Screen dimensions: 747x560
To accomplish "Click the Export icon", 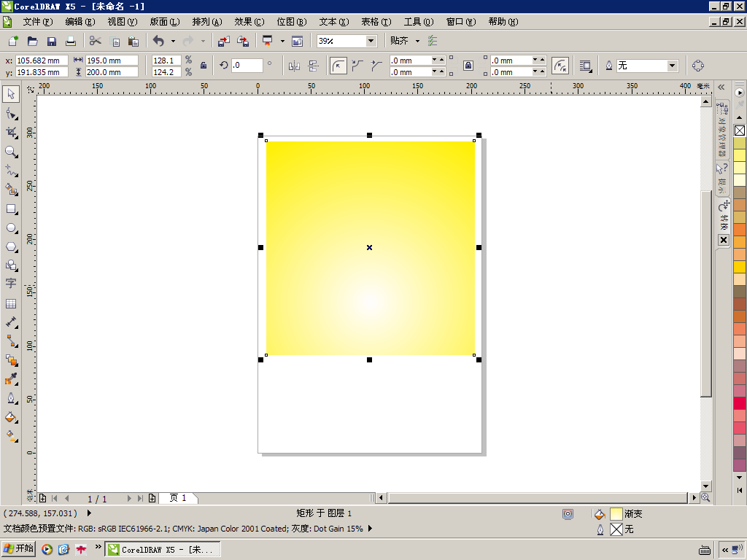I will pos(243,41).
